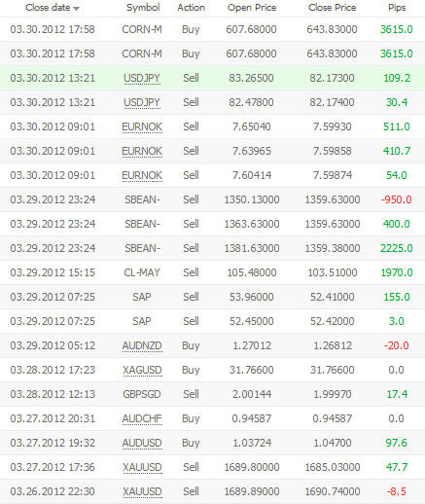Open the USDJPY link with 109.2 pips
425x504 pixels.
click(x=142, y=78)
